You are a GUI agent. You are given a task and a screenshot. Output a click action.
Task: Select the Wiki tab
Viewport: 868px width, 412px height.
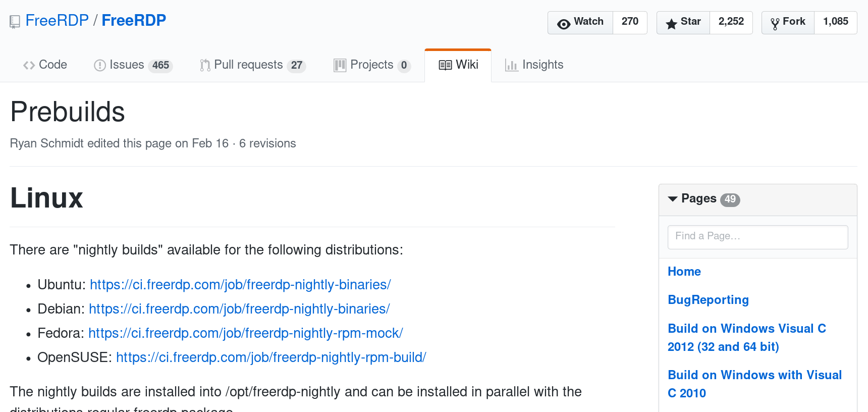(458, 65)
